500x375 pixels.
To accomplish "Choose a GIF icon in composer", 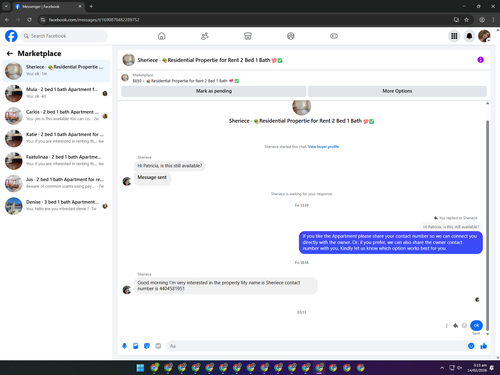I will [158, 346].
